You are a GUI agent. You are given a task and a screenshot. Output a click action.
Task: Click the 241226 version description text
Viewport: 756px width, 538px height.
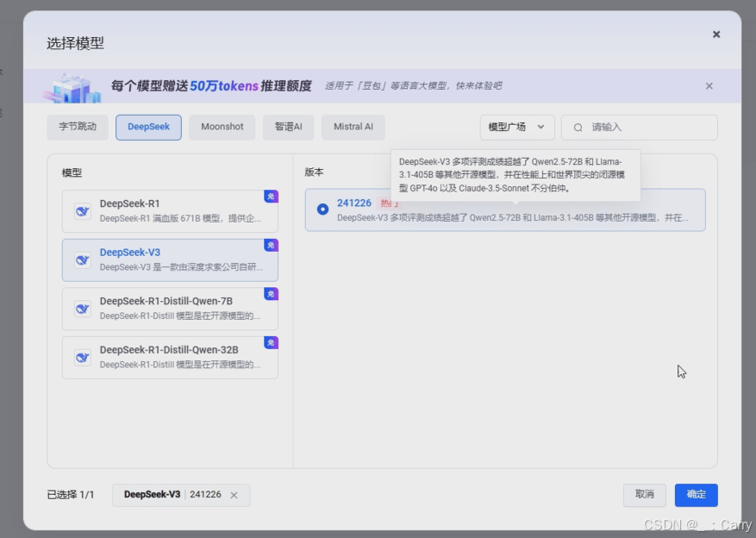pyautogui.click(x=513, y=218)
